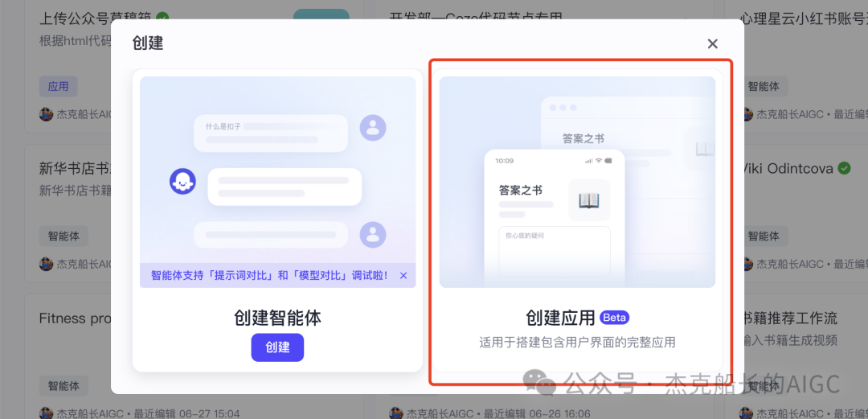Dismiss the 提示词对比 banner with its X
The height and width of the screenshot is (419, 868).
pyautogui.click(x=403, y=276)
